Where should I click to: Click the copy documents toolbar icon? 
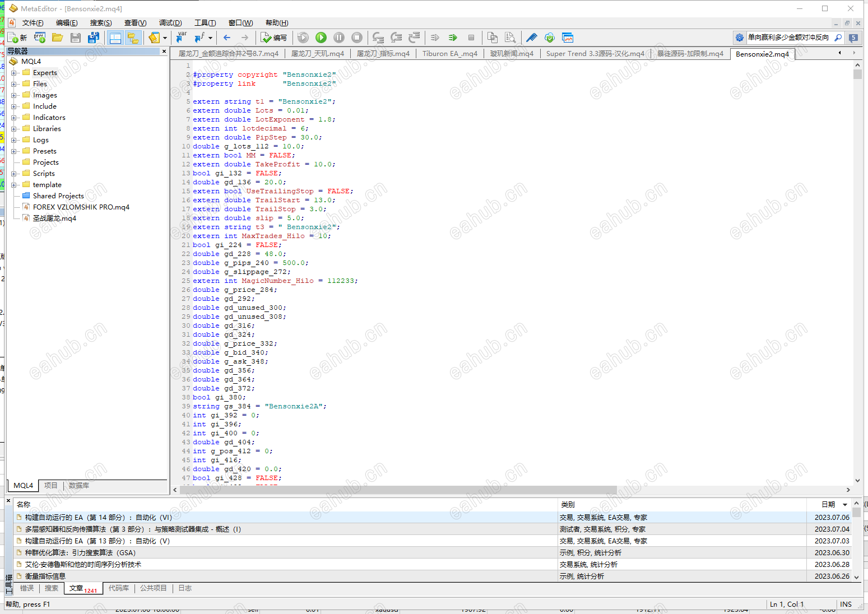[493, 38]
